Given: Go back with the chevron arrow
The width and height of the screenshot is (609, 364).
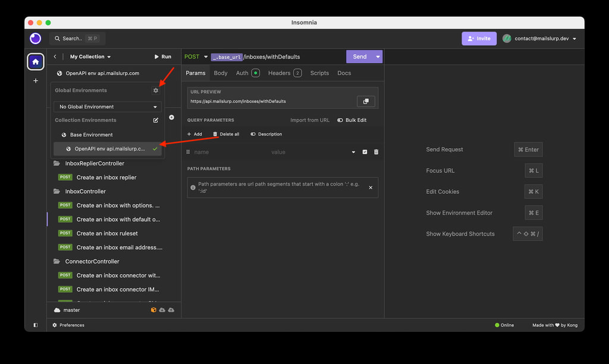Looking at the screenshot, I should coord(55,57).
